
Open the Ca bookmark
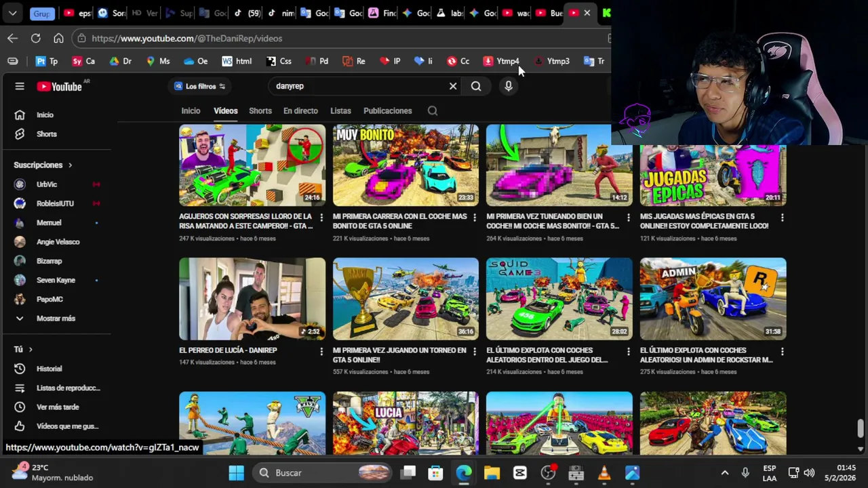83,61
